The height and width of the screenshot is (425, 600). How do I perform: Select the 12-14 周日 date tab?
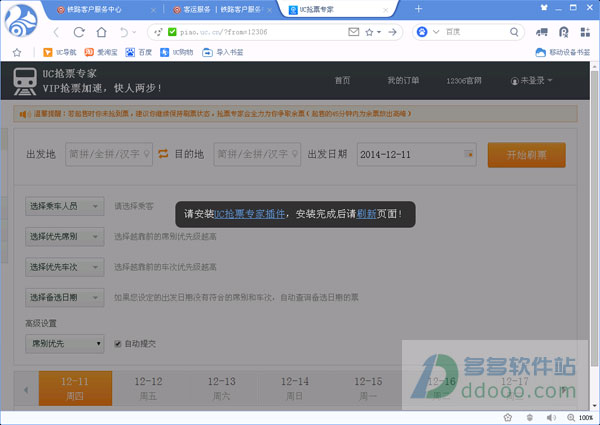coord(295,388)
